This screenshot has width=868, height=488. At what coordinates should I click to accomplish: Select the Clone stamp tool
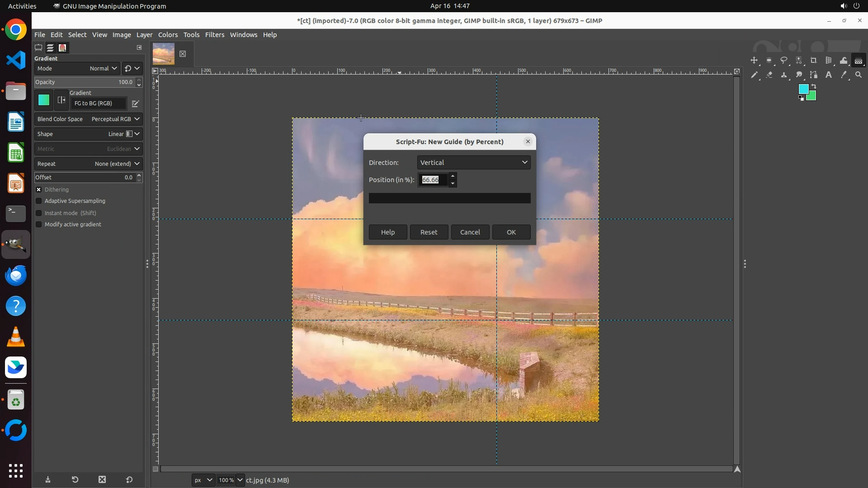tap(784, 75)
